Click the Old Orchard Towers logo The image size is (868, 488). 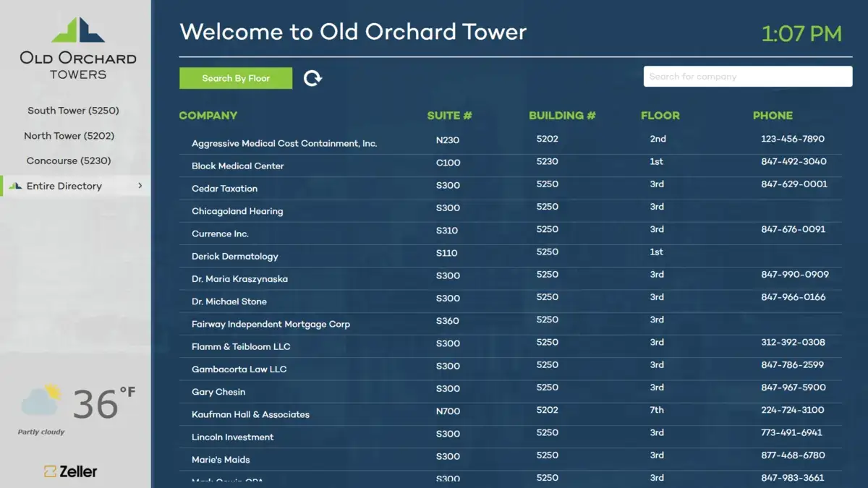click(x=78, y=48)
